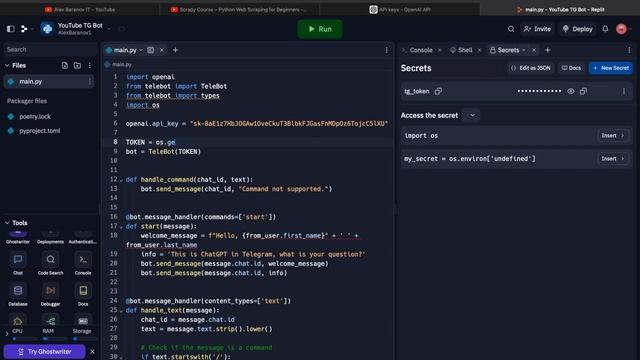Fold the handle_command function at line 12
This screenshot has width=640, height=360.
[121, 180]
